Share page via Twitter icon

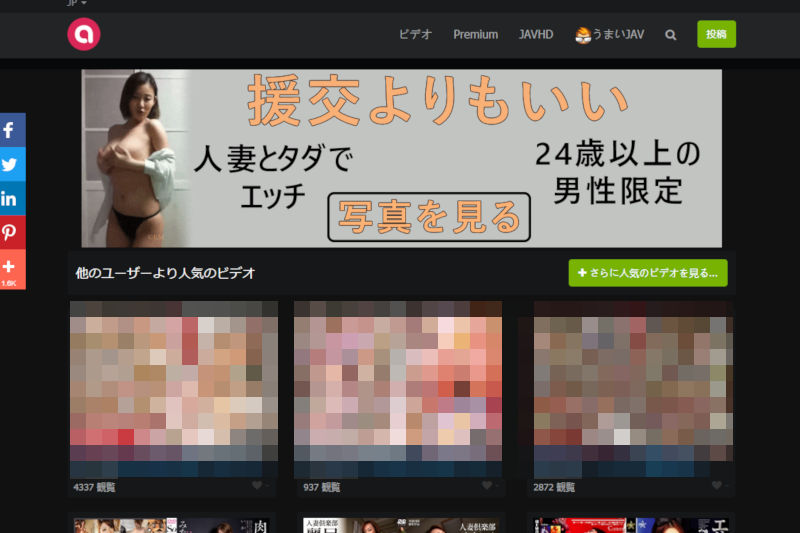10,164
